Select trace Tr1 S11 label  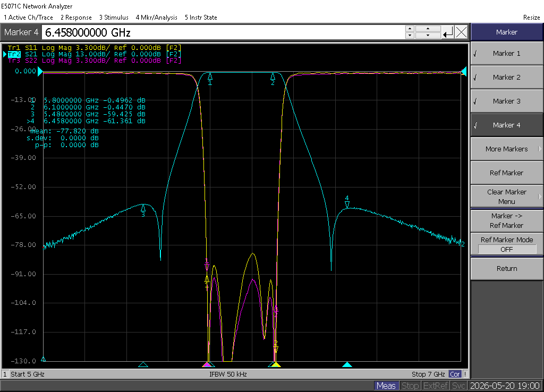(95, 47)
